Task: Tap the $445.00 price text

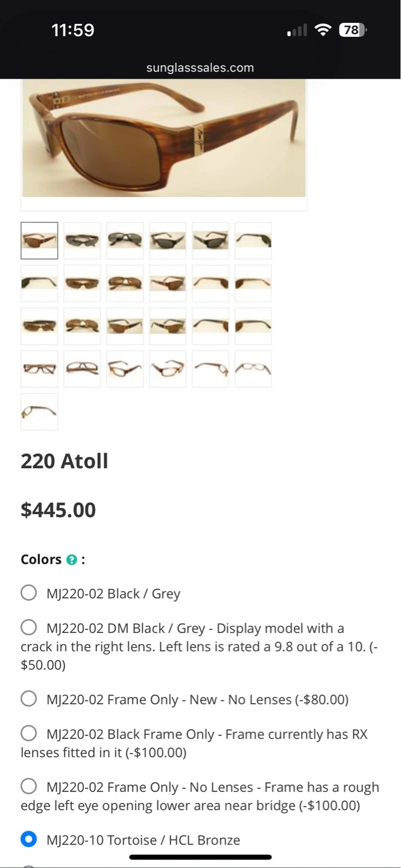Action: 58,510
